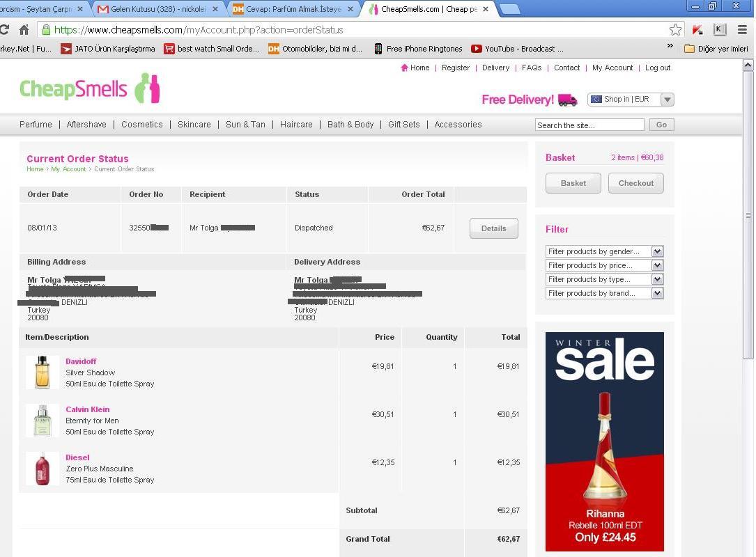Click Home in the breadcrumb
The image size is (756, 557).
coord(35,169)
